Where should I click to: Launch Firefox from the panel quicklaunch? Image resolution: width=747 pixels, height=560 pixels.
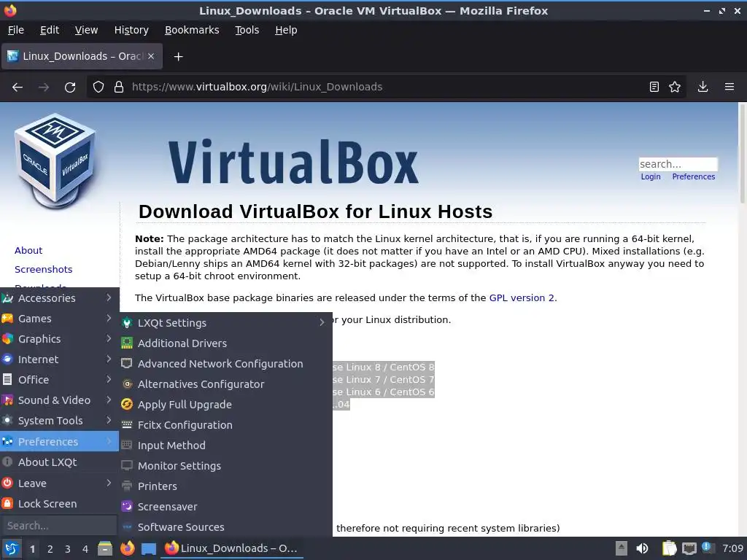point(127,548)
